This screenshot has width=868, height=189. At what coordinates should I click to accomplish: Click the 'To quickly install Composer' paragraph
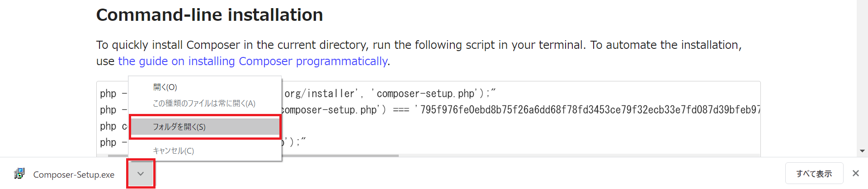[x=419, y=53]
